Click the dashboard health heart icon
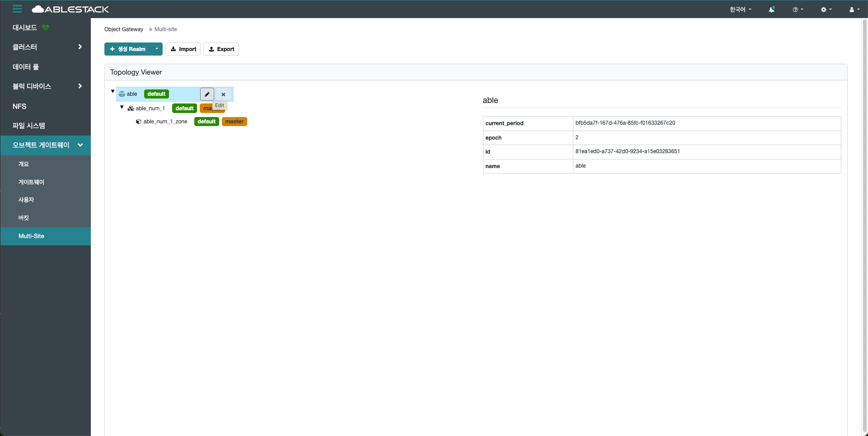Viewport: 868px width, 436px height. click(46, 28)
